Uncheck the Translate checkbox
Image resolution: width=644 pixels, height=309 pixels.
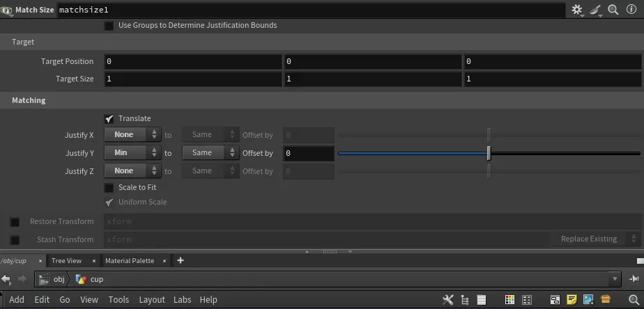point(109,119)
